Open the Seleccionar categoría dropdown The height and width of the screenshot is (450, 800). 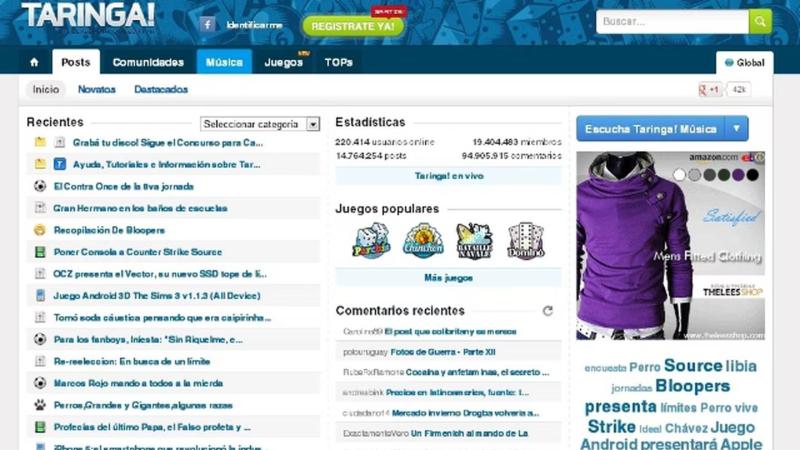(259, 124)
